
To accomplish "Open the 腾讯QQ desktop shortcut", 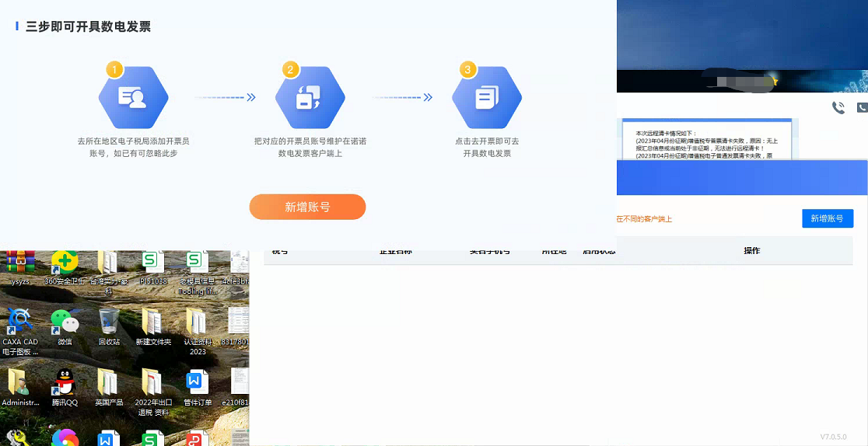I will (x=65, y=383).
